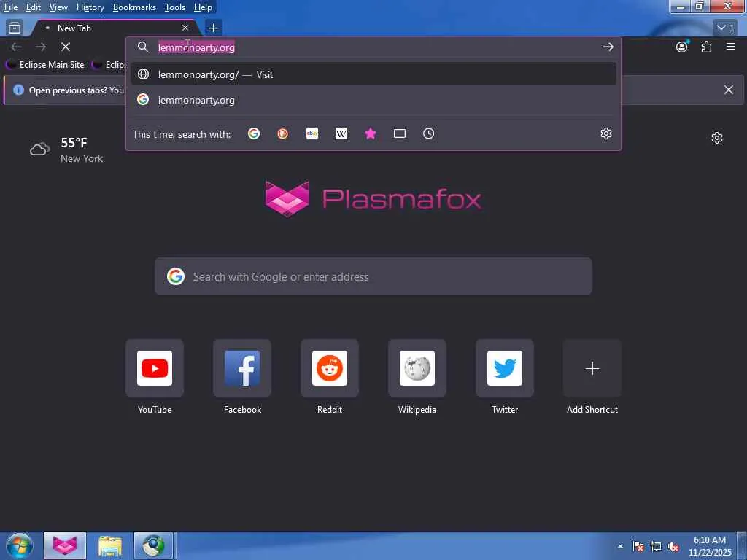Search bookmarks using the star icon

click(370, 134)
